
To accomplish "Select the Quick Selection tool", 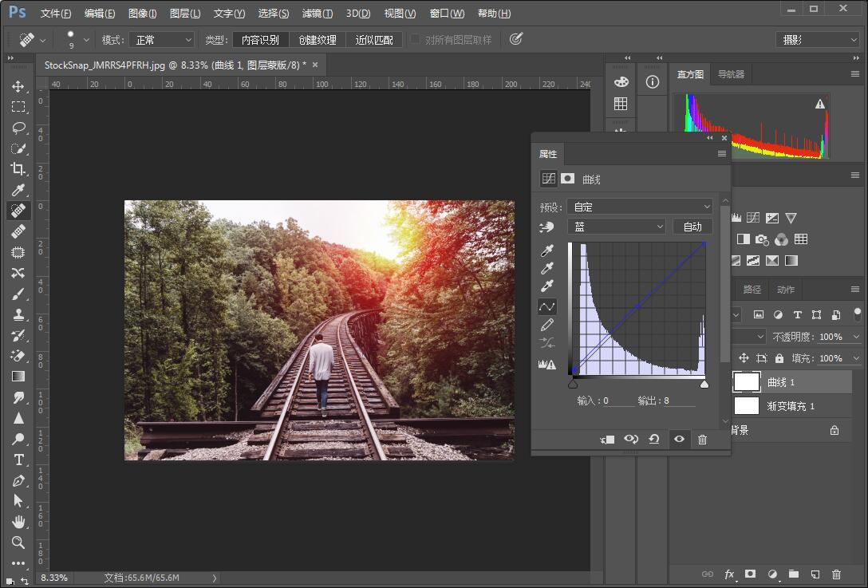I will (x=18, y=148).
